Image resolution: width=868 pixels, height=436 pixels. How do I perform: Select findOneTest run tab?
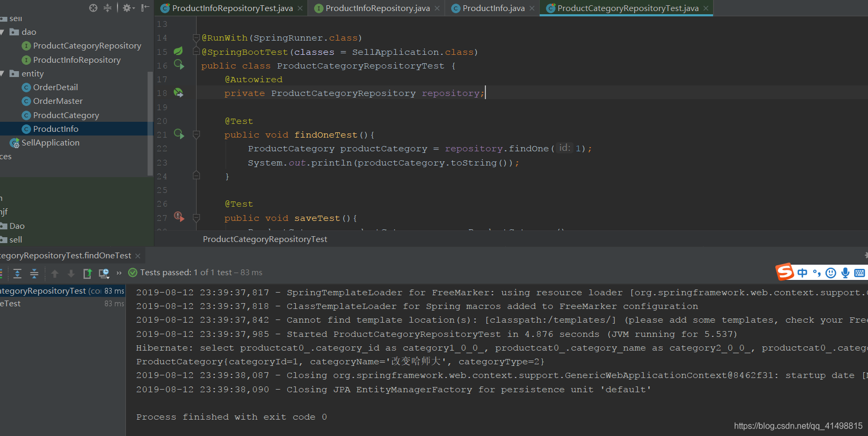65,256
